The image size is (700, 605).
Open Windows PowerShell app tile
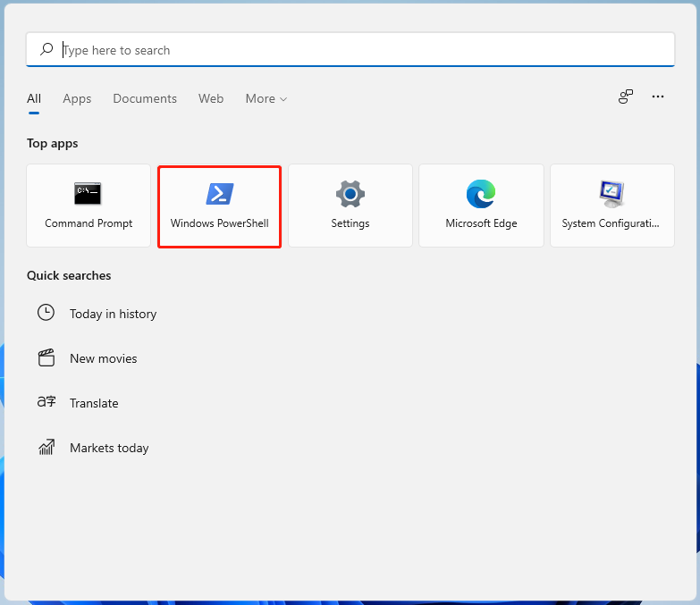tap(219, 206)
